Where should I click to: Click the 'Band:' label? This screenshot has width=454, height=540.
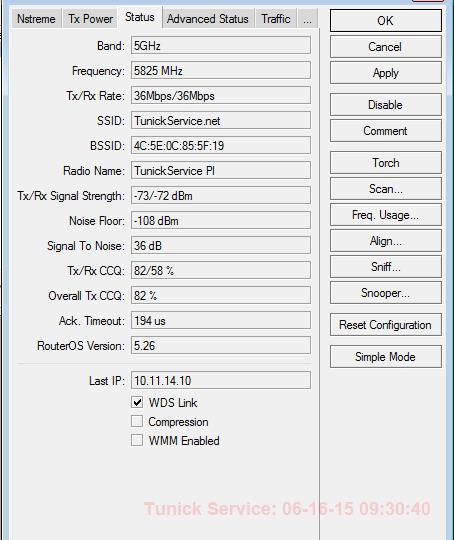pos(111,46)
